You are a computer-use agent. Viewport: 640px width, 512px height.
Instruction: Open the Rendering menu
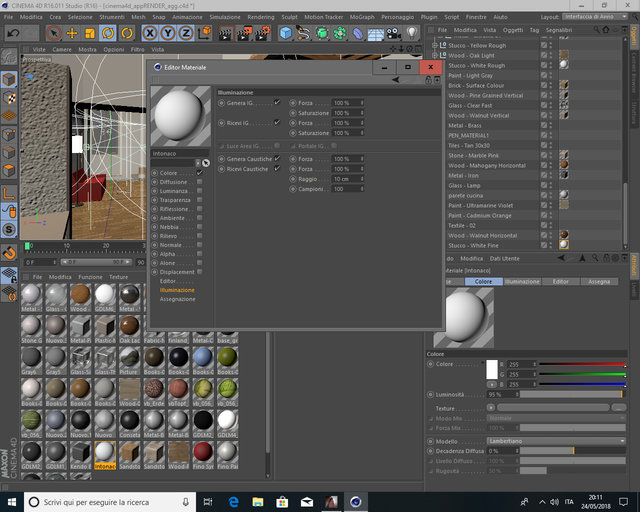pyautogui.click(x=260, y=17)
